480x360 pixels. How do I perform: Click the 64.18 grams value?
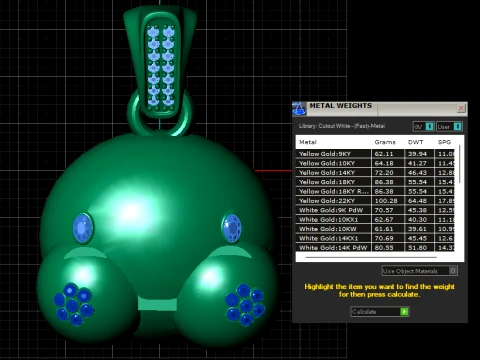[384, 163]
